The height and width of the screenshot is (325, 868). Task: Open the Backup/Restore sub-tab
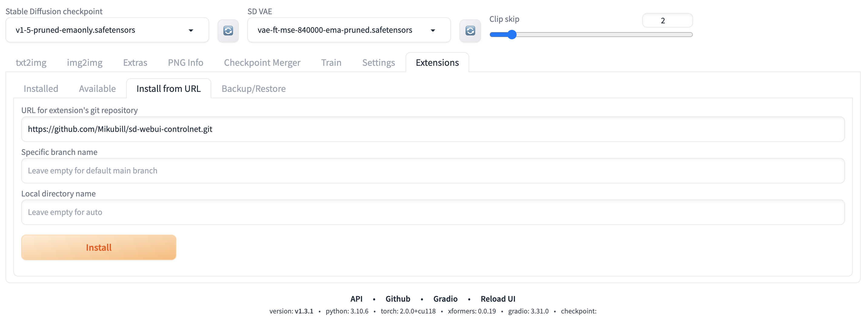tap(253, 89)
